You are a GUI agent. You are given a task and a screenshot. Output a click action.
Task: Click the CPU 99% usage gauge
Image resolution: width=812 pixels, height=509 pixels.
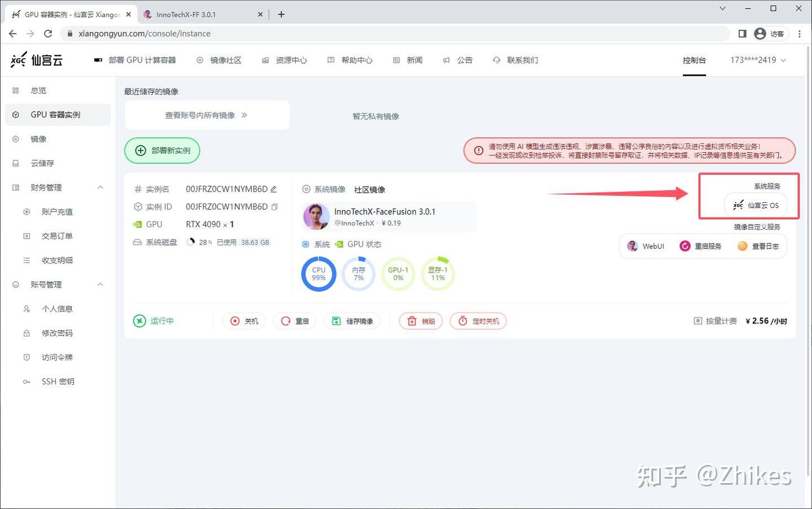319,274
